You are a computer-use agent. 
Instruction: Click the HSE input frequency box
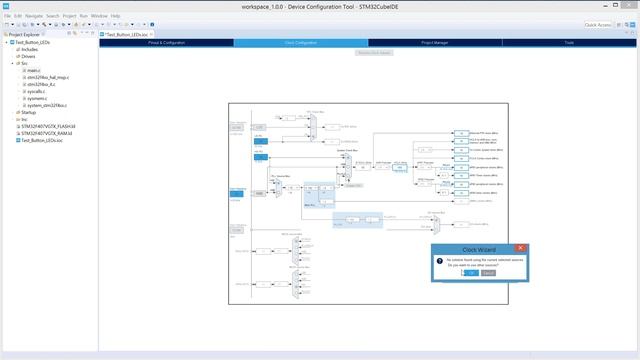[237, 194]
